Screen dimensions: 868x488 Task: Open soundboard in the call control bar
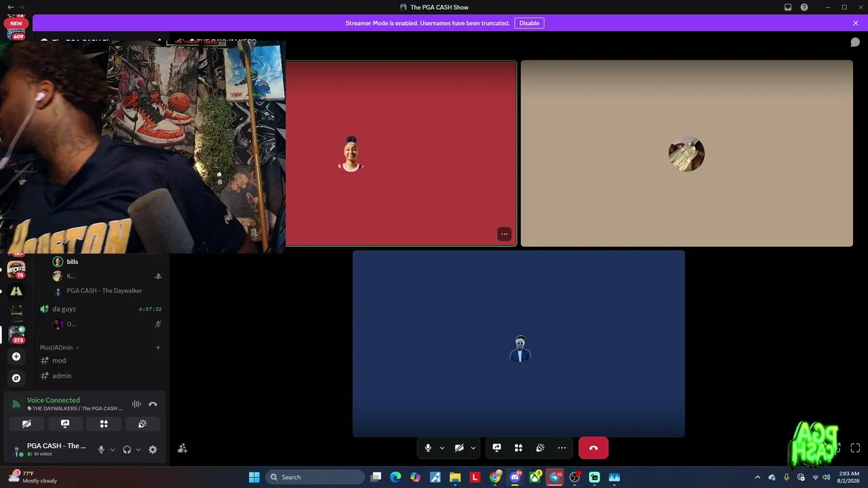[x=540, y=448]
